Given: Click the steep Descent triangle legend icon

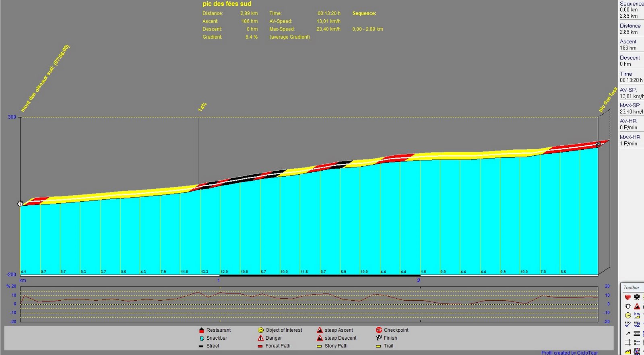Looking at the screenshot, I should [320, 338].
